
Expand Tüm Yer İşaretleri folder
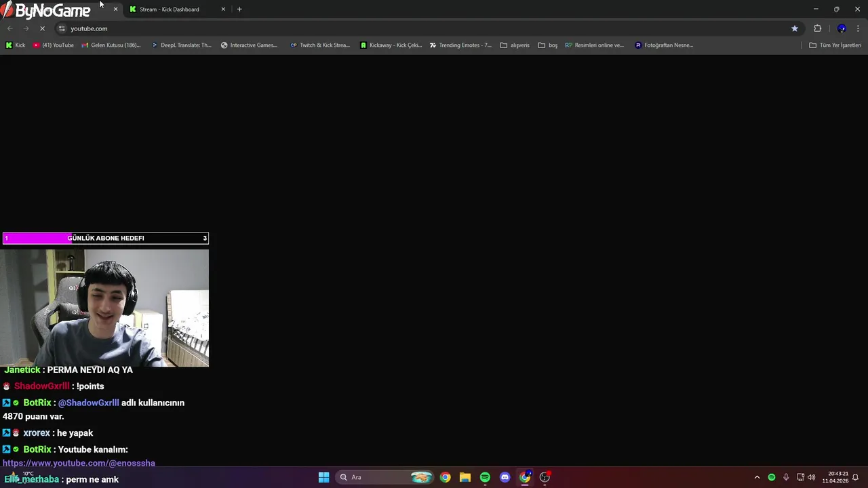coord(835,45)
